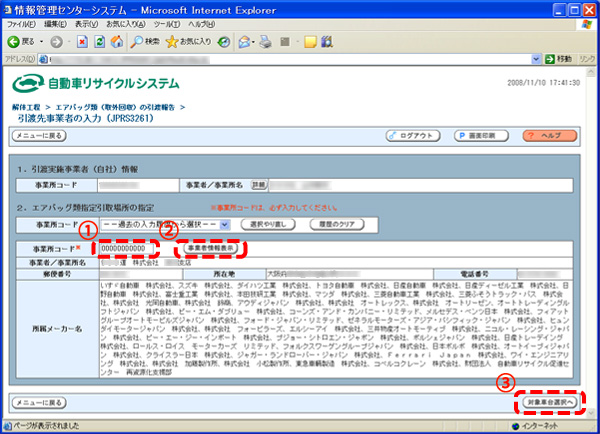Click the 所在地 label cell
This screenshot has height=434, width=600.
(224, 274)
